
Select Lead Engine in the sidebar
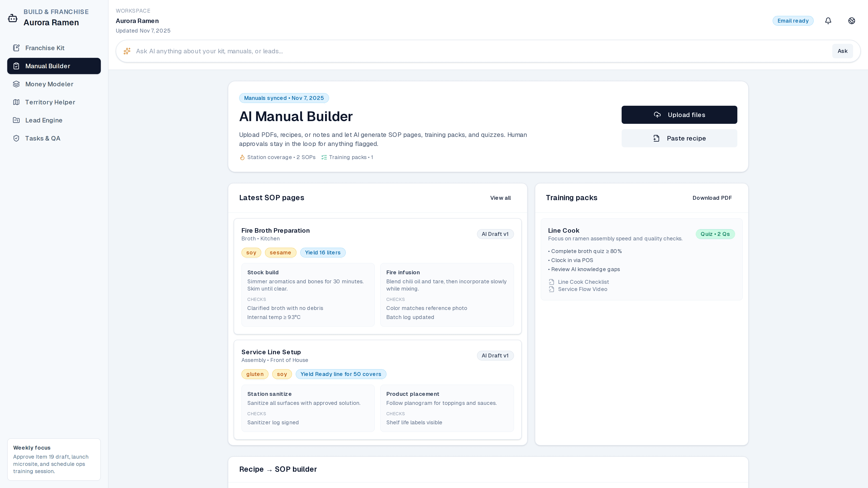[x=44, y=120]
